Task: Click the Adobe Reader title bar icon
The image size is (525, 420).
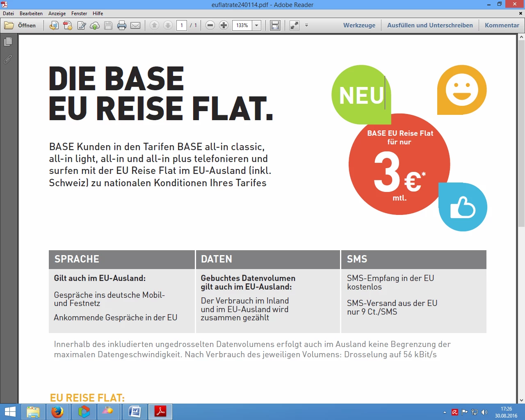Action: [5, 5]
